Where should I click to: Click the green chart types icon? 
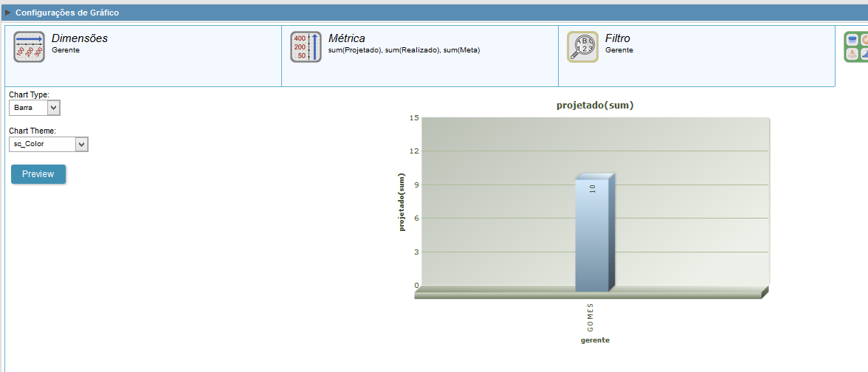[x=856, y=46]
